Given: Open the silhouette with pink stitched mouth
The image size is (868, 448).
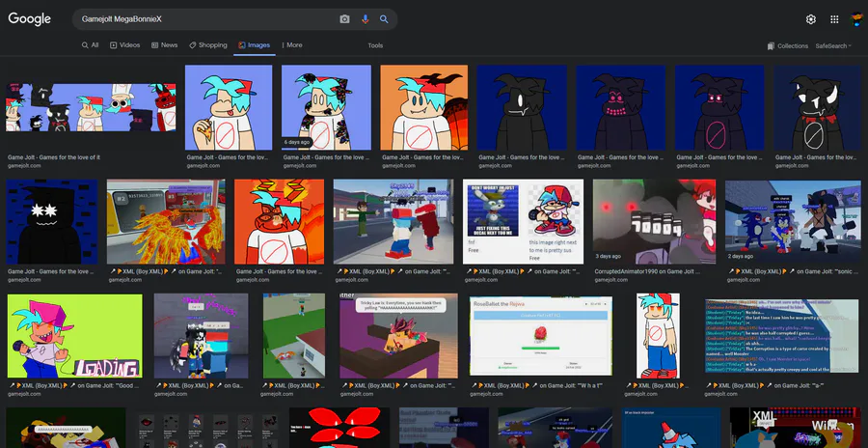Looking at the screenshot, I should coord(620,107).
